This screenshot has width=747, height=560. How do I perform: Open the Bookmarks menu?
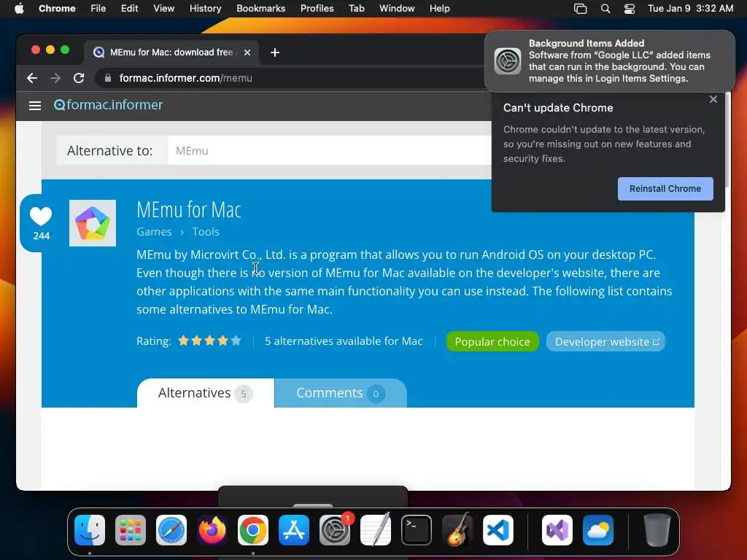tap(261, 9)
